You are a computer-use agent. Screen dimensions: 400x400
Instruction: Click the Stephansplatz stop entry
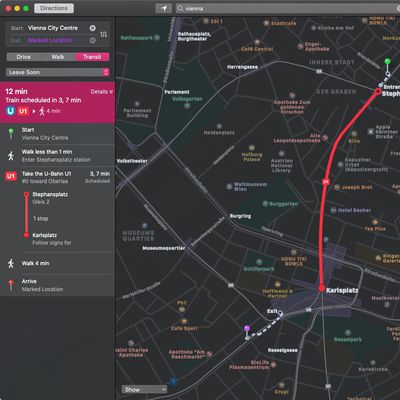(x=50, y=198)
